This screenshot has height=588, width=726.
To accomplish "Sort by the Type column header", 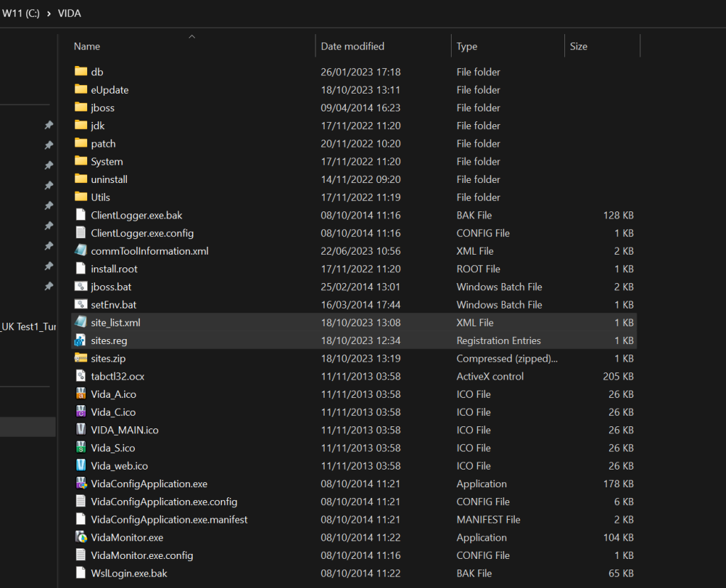I will point(467,46).
